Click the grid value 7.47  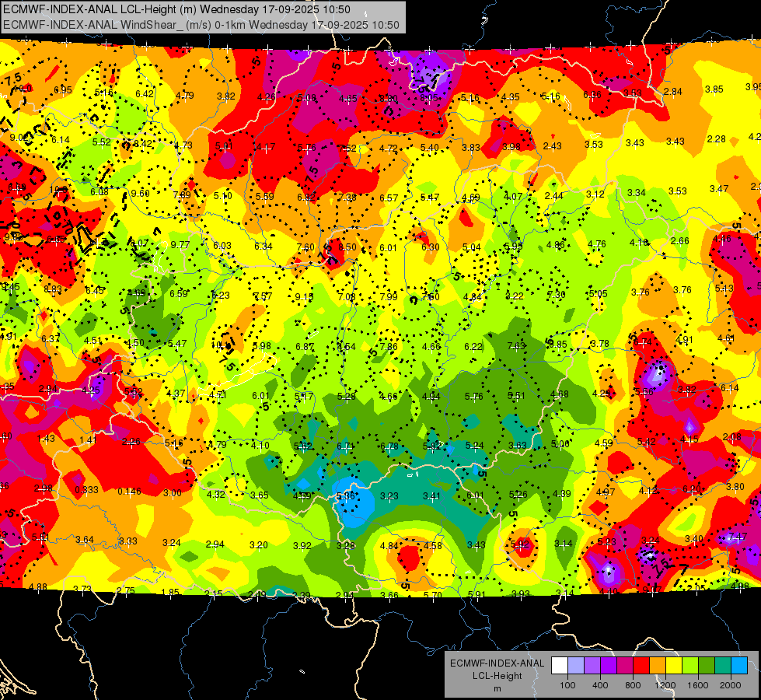[x=738, y=537]
